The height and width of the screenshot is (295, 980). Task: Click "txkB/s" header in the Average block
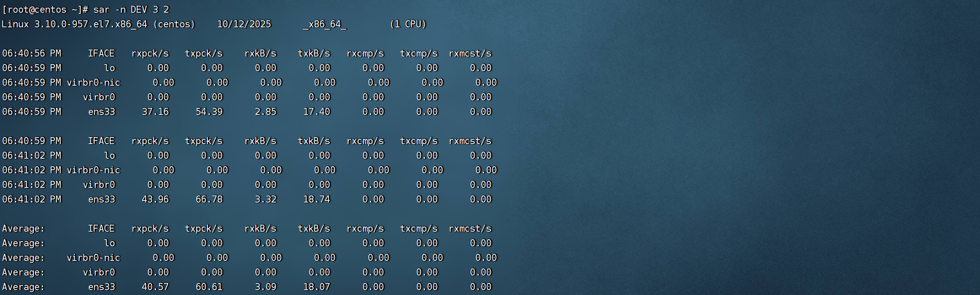314,229
